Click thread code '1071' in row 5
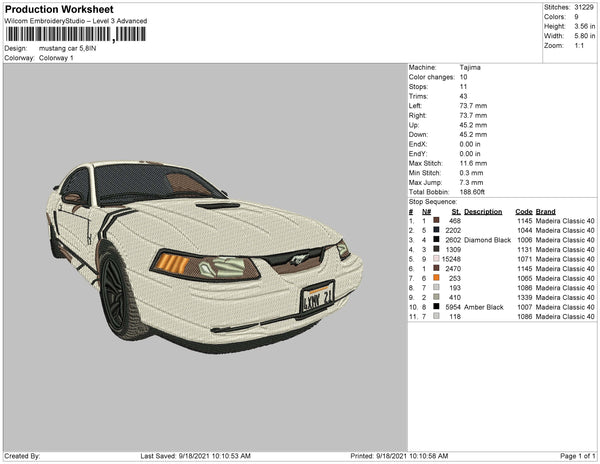Image resolution: width=600 pixels, height=464 pixels. tap(525, 259)
